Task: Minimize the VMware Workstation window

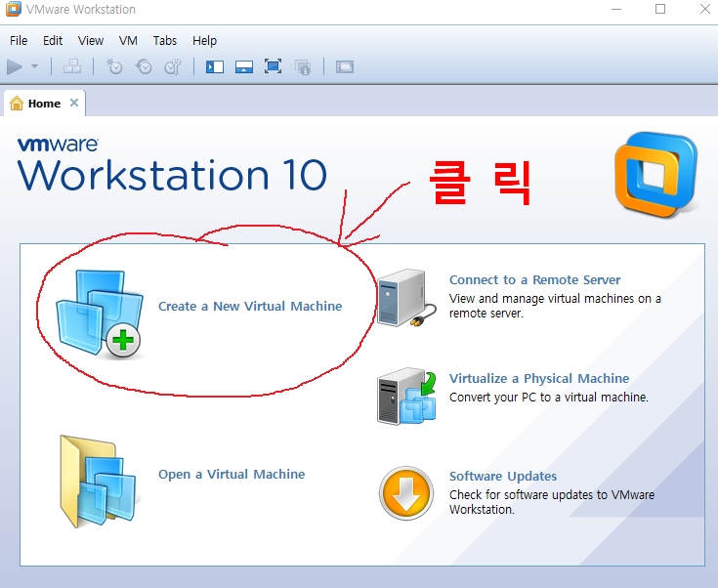Action: (616, 9)
